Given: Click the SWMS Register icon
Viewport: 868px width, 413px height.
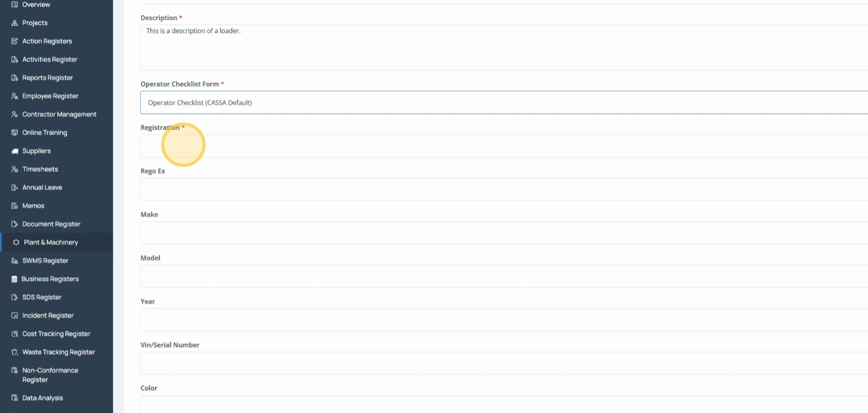Looking at the screenshot, I should [x=15, y=261].
